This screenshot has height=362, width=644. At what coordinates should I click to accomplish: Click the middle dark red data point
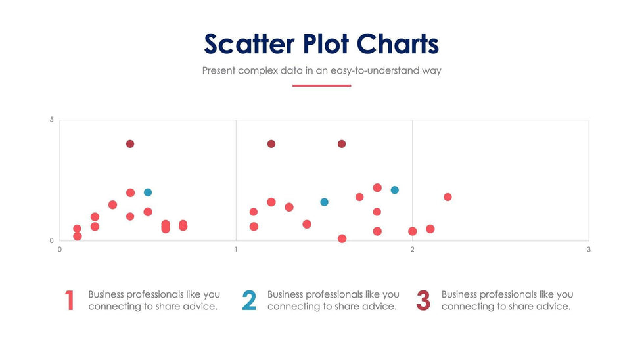tap(271, 144)
